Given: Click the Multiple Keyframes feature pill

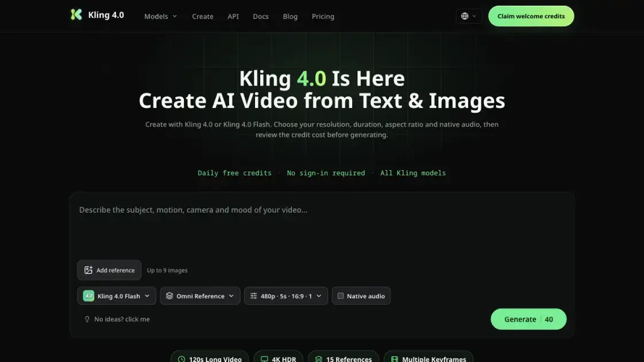Looking at the screenshot, I should (429, 357).
